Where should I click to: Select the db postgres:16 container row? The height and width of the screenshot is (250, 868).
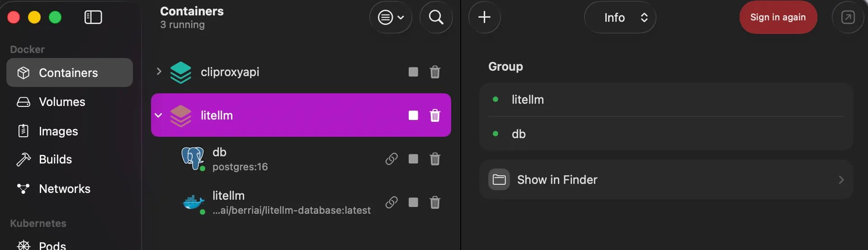(301, 159)
